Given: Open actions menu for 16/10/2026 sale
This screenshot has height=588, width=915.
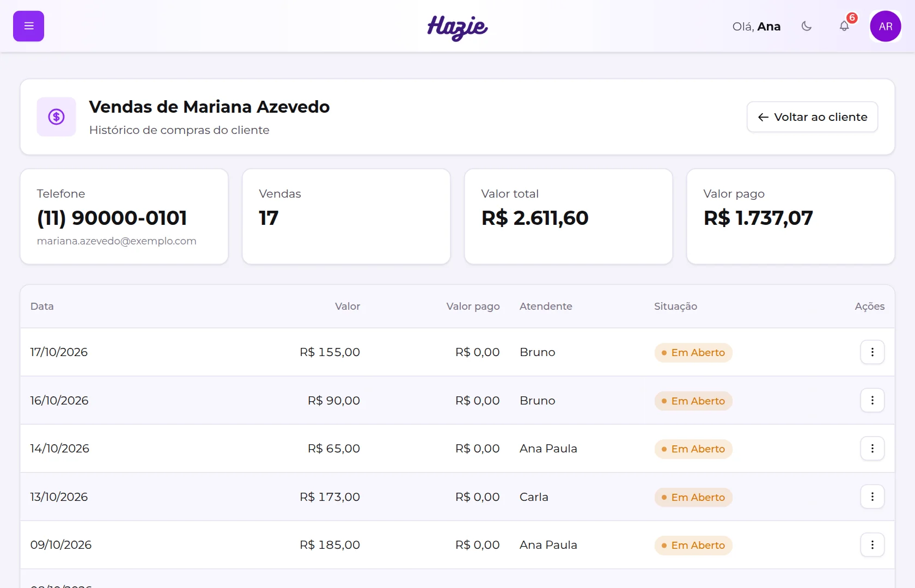Looking at the screenshot, I should point(873,401).
